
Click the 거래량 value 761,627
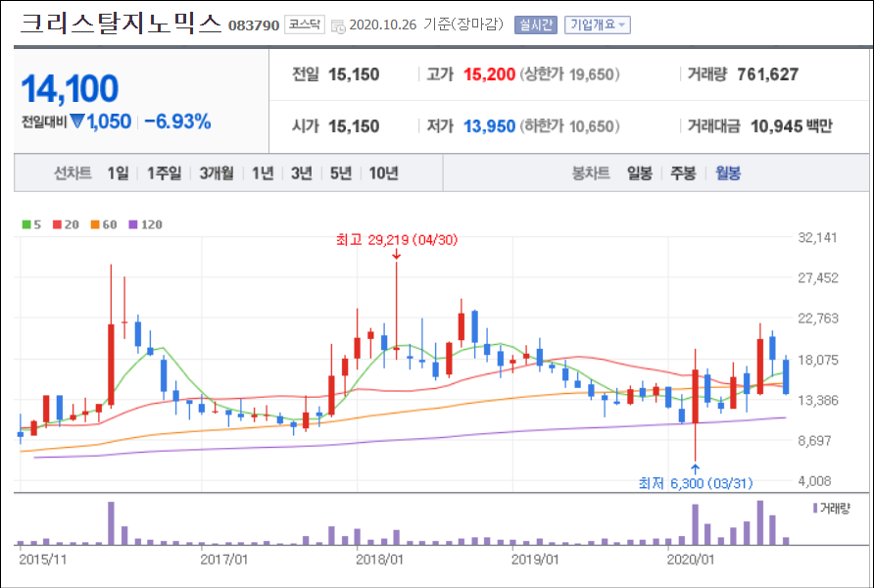[767, 74]
